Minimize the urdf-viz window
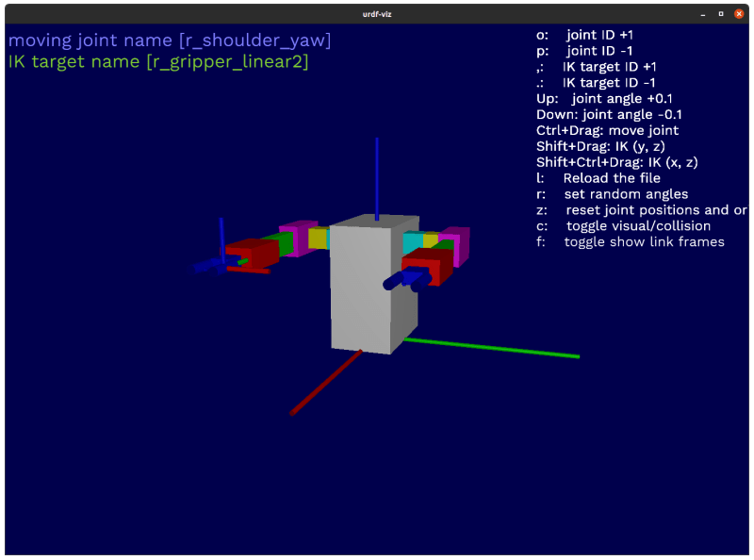The width and height of the screenshot is (754, 560). 703,14
